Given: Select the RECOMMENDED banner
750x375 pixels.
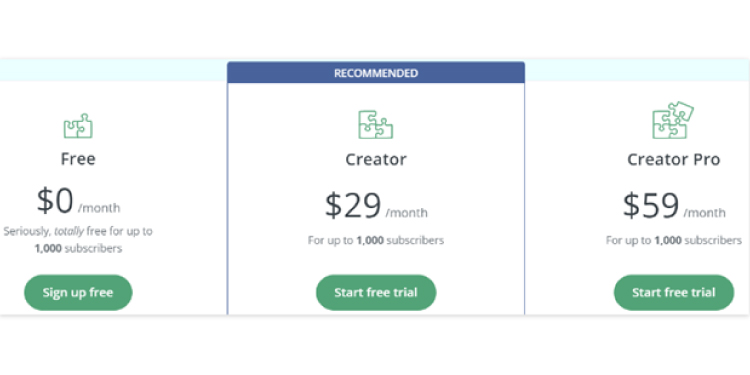Looking at the screenshot, I should (376, 73).
